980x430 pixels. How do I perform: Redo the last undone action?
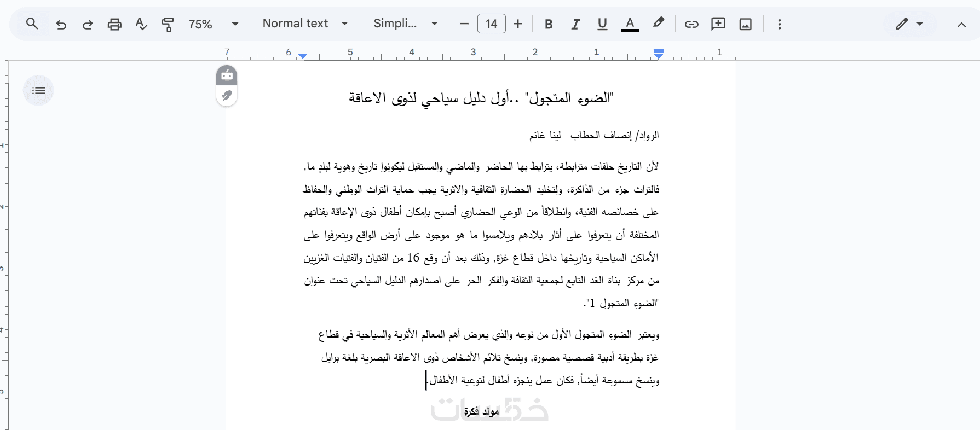(88, 24)
